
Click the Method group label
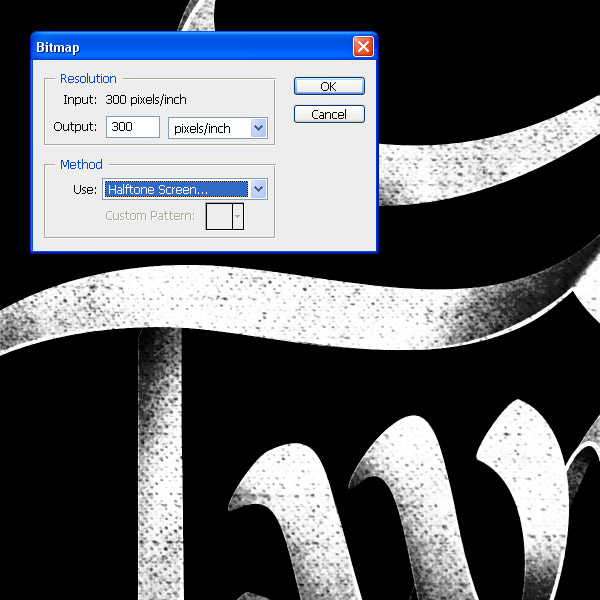pos(81,165)
